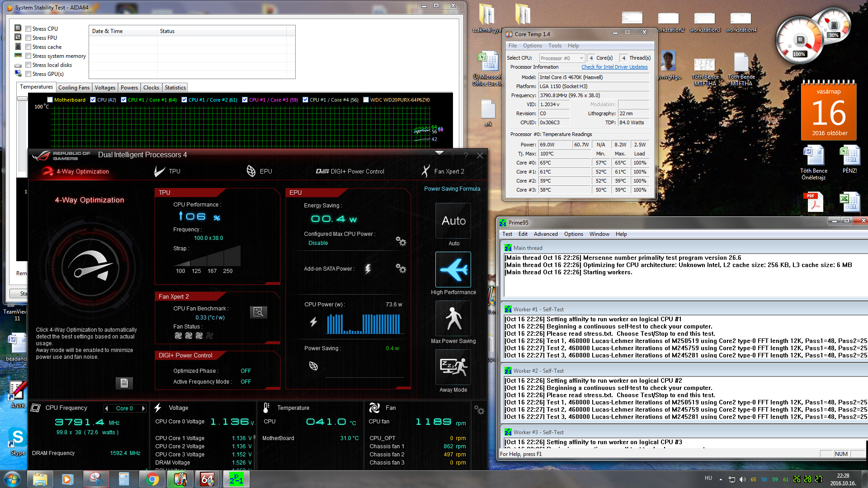This screenshot has height=488, width=868.
Task: Open Prime95 Options menu
Action: coord(573,234)
